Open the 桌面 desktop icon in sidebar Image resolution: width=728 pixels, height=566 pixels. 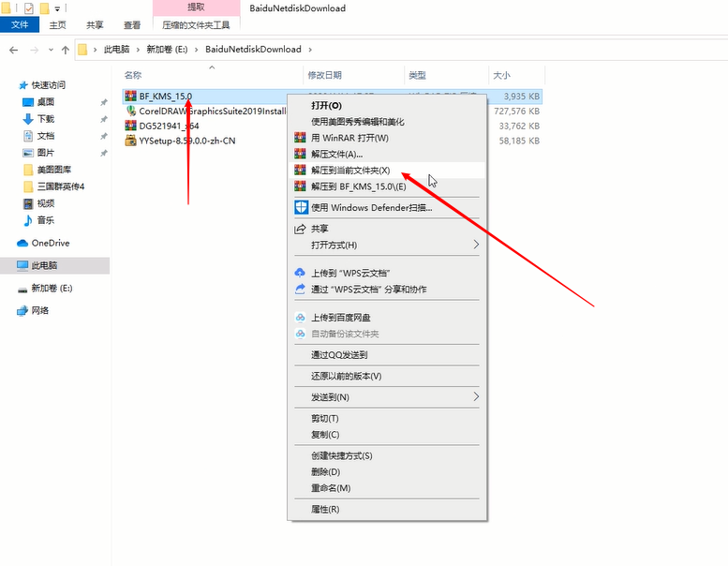[28, 102]
